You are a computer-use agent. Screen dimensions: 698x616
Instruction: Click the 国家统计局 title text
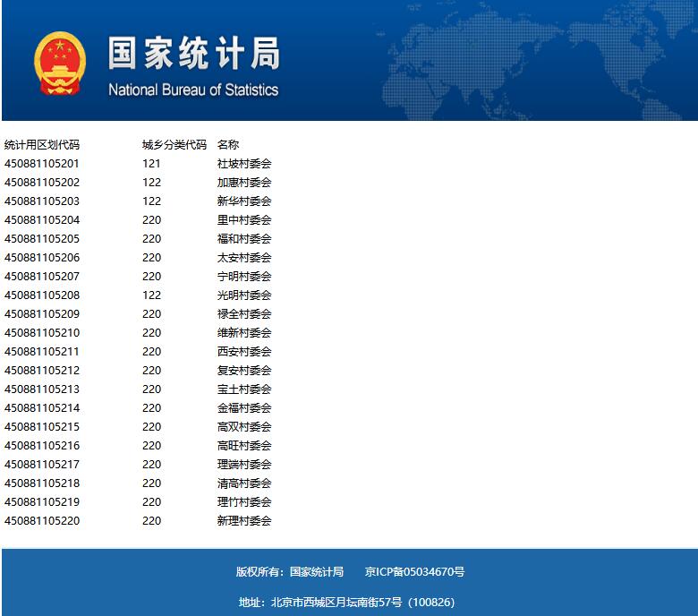tap(194, 54)
